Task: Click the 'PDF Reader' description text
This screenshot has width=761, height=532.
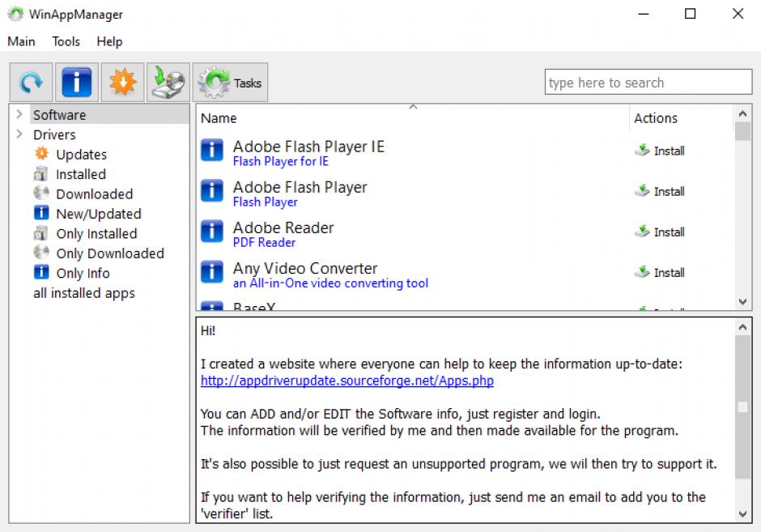Action: tap(264, 242)
